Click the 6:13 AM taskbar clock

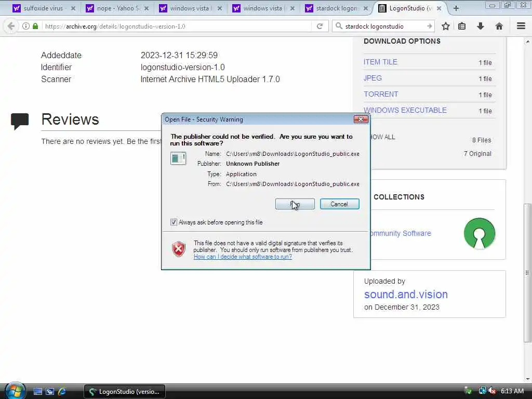click(x=512, y=391)
